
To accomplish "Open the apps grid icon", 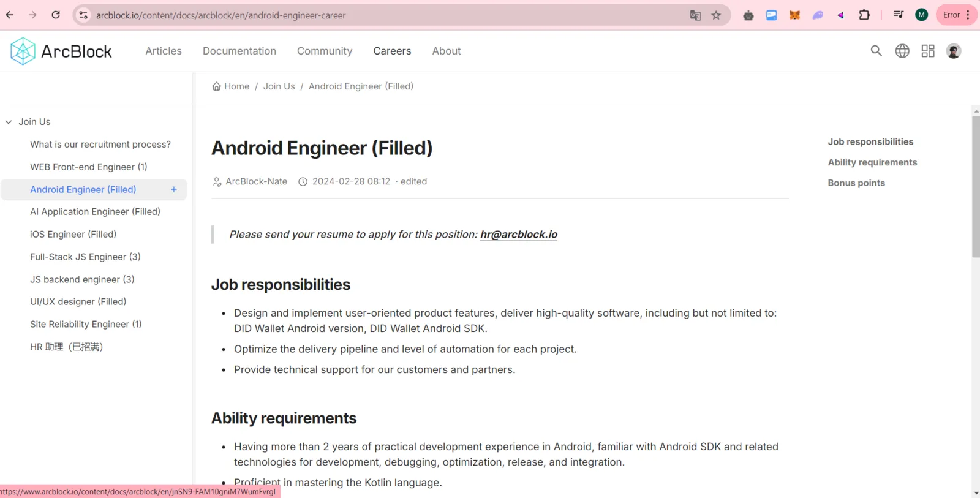I will pyautogui.click(x=928, y=51).
